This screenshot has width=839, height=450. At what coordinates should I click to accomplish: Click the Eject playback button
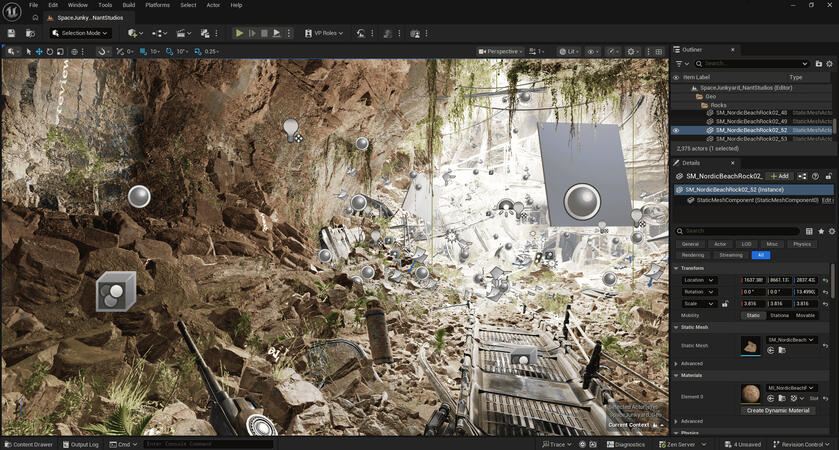tap(276, 33)
